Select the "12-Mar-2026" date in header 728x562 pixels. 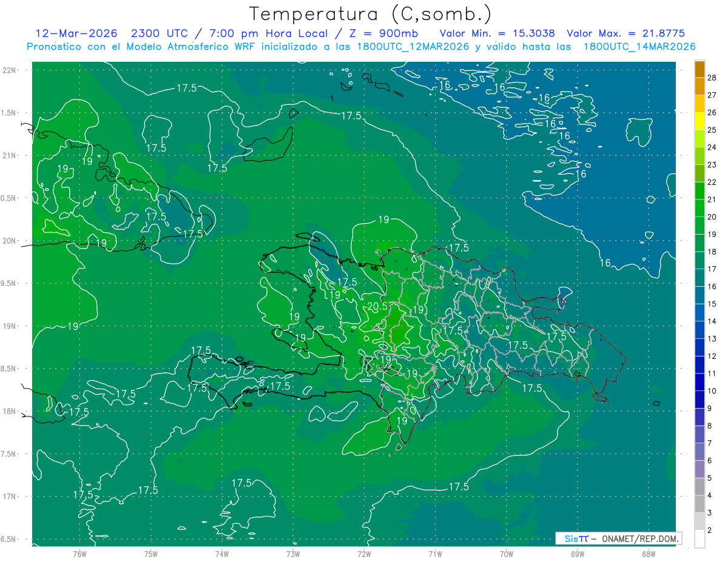76,33
